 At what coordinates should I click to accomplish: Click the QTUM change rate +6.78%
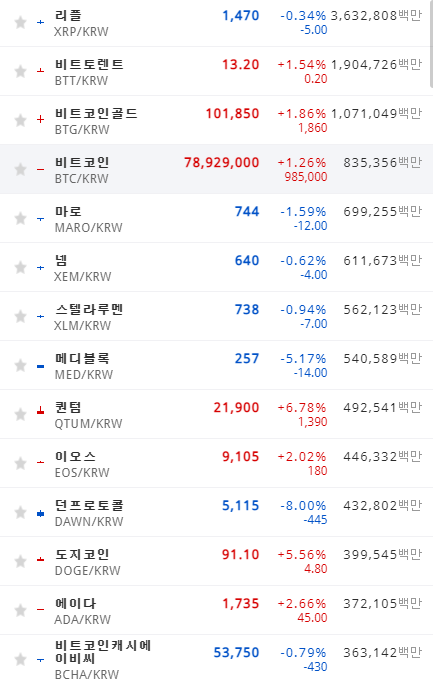click(302, 408)
